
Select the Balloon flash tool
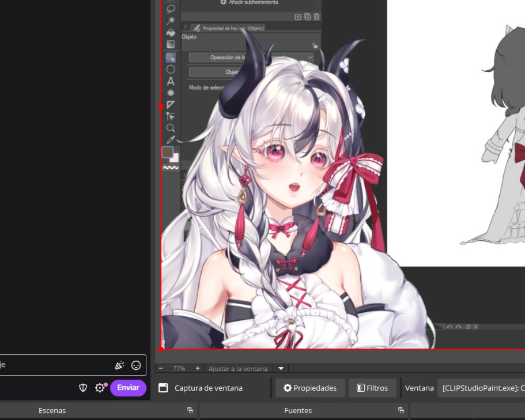pos(171,93)
